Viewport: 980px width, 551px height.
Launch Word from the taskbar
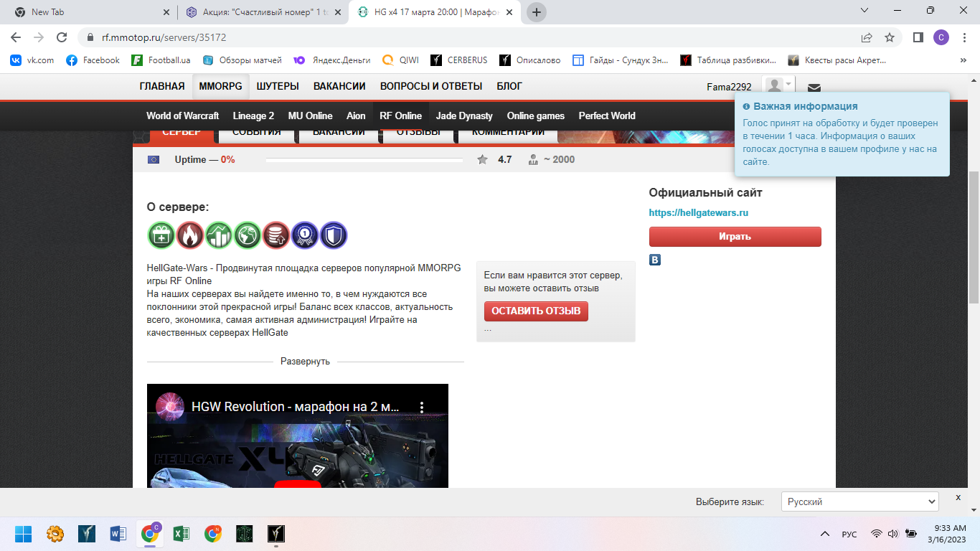tap(118, 534)
